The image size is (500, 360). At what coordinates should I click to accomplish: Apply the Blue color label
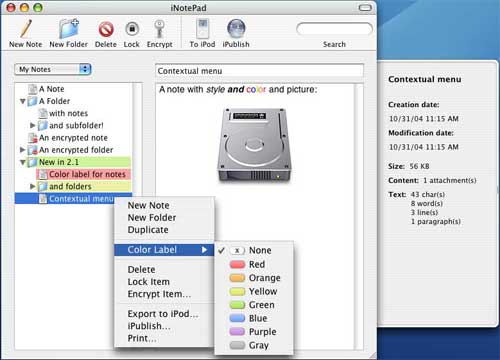pyautogui.click(x=254, y=318)
